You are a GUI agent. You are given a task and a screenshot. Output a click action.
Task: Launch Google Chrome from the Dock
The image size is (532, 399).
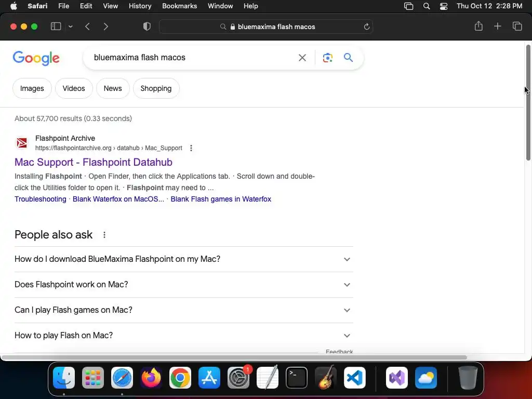point(180,378)
